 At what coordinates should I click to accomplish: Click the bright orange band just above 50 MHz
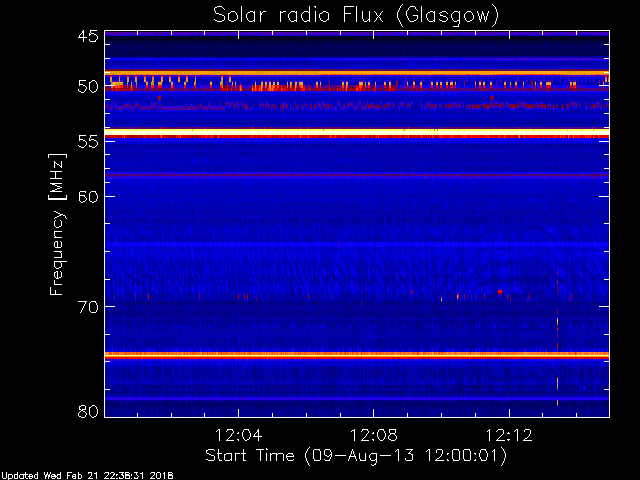(x=356, y=73)
